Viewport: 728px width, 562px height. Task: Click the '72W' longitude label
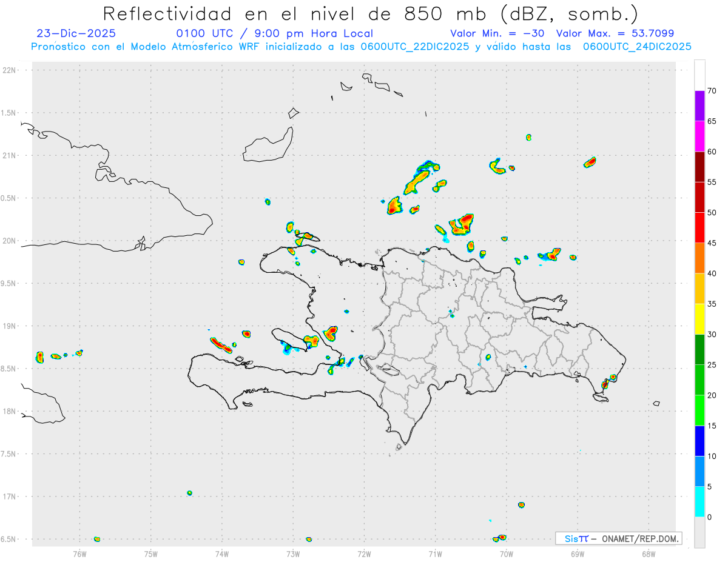(364, 554)
